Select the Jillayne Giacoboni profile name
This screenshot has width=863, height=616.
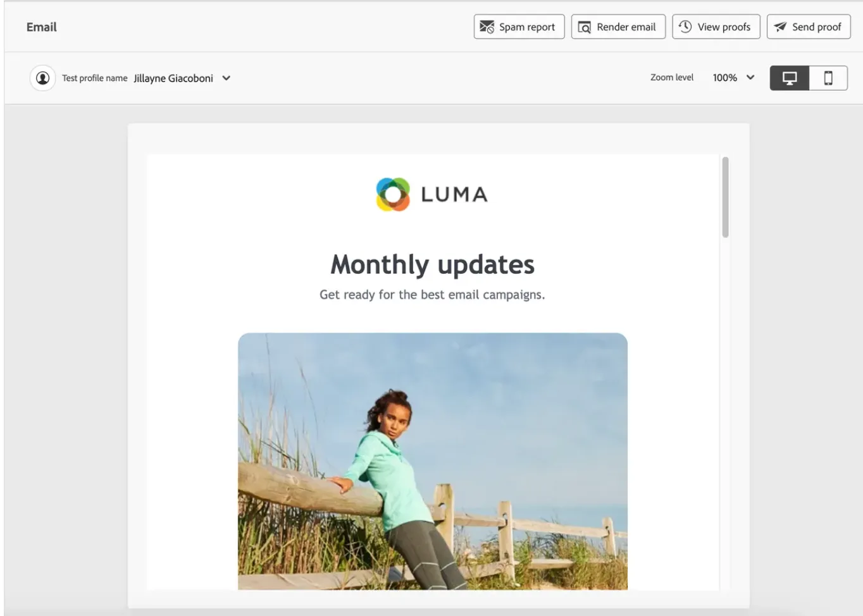coord(173,78)
